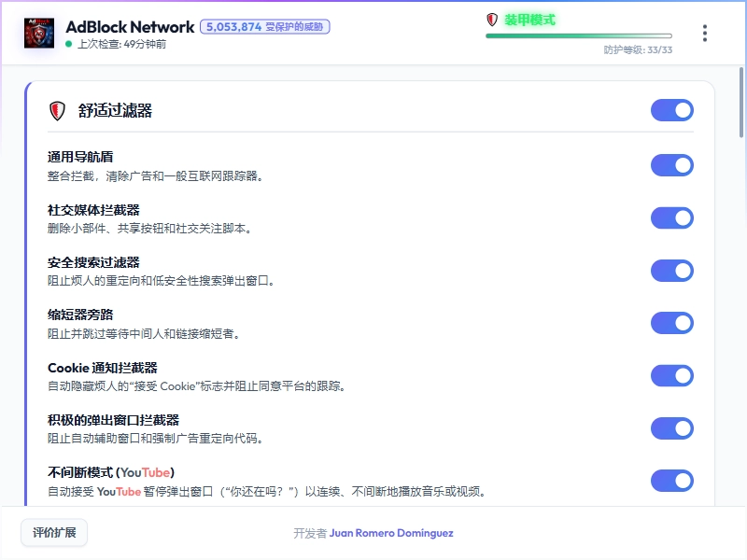Click the green status dot by 上次检查
The image size is (747, 560).
68,44
